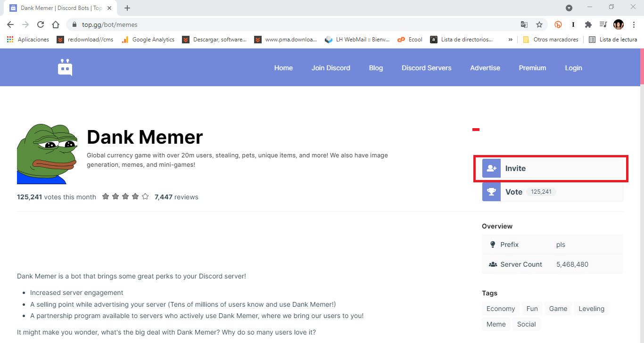This screenshot has height=343, width=644.
Task: Click the Login link
Action: [573, 68]
